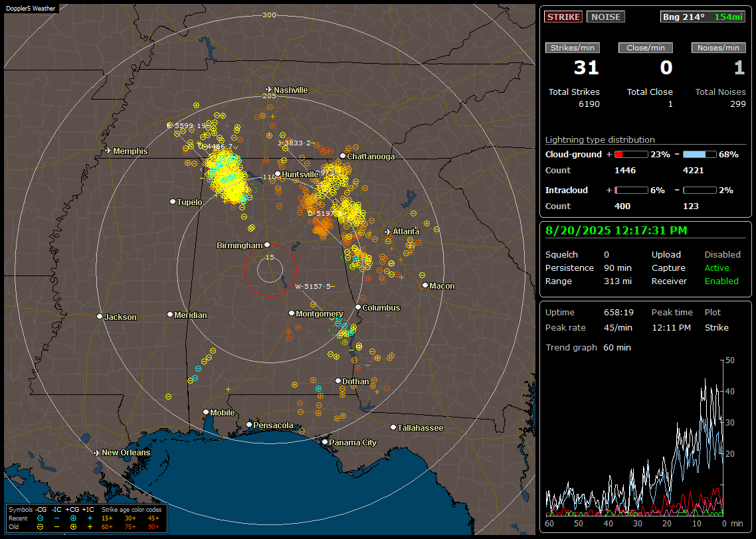Click the Strikes/min header box
This screenshot has height=539, width=756.
tap(572, 48)
